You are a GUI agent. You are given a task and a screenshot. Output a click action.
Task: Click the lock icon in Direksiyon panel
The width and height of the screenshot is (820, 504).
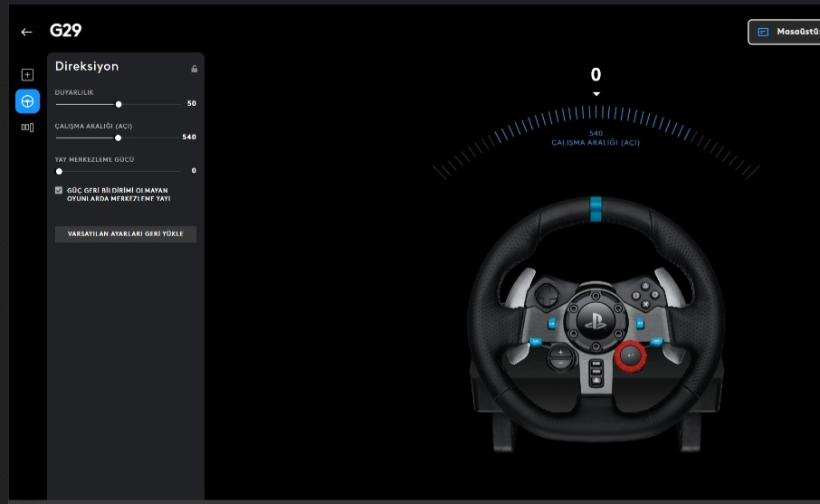194,69
